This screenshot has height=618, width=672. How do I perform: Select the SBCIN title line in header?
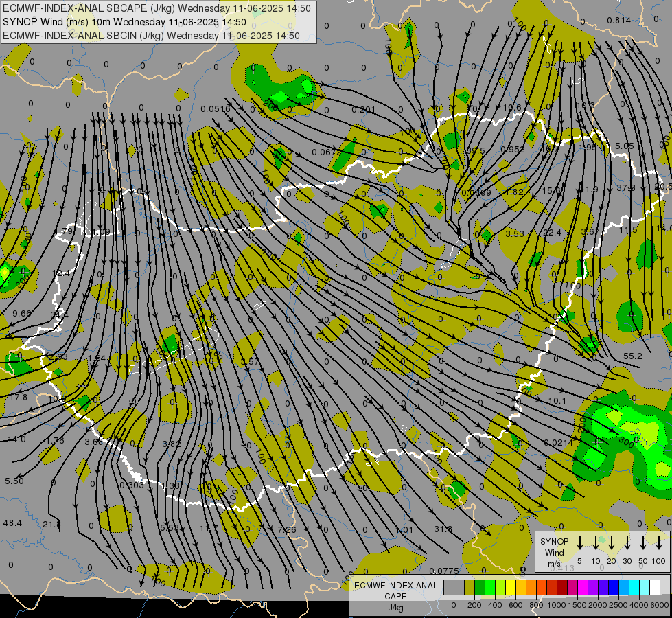[x=151, y=36]
